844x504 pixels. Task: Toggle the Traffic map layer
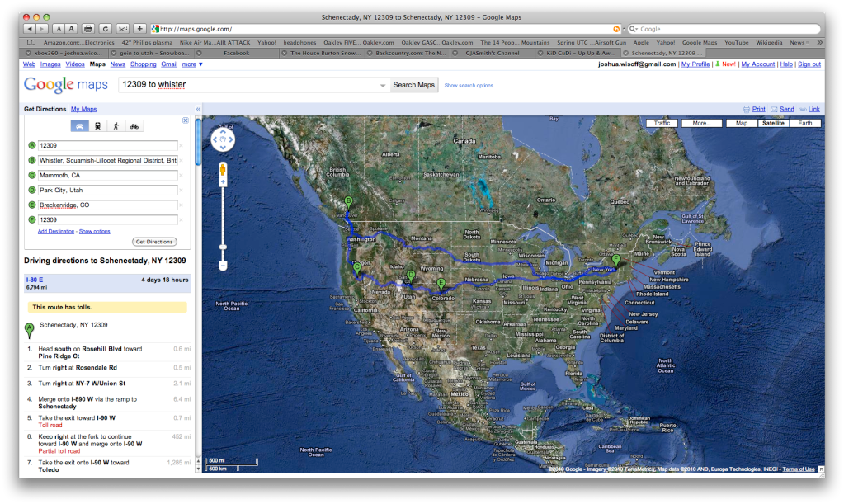662,123
